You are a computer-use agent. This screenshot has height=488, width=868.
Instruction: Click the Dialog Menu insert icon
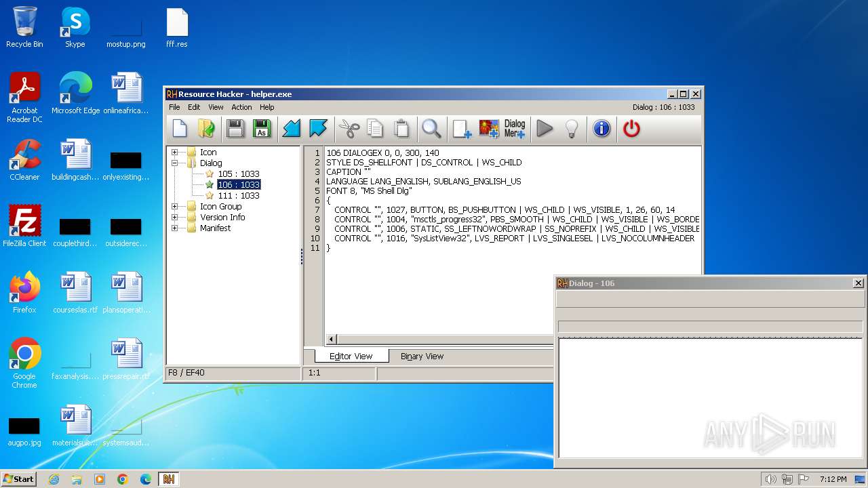click(x=515, y=128)
